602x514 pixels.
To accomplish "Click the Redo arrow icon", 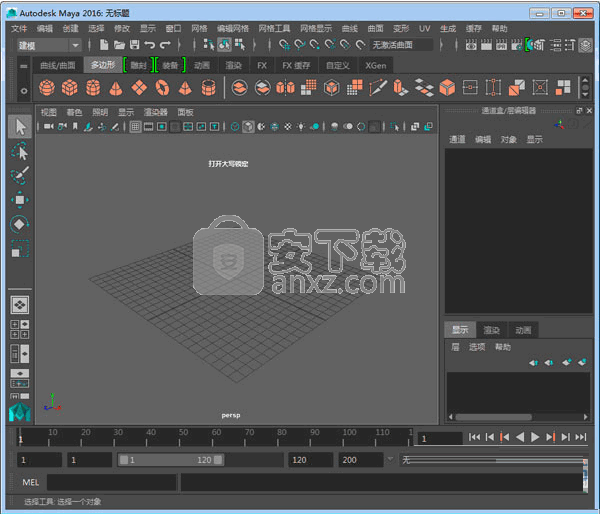I will click(x=165, y=45).
